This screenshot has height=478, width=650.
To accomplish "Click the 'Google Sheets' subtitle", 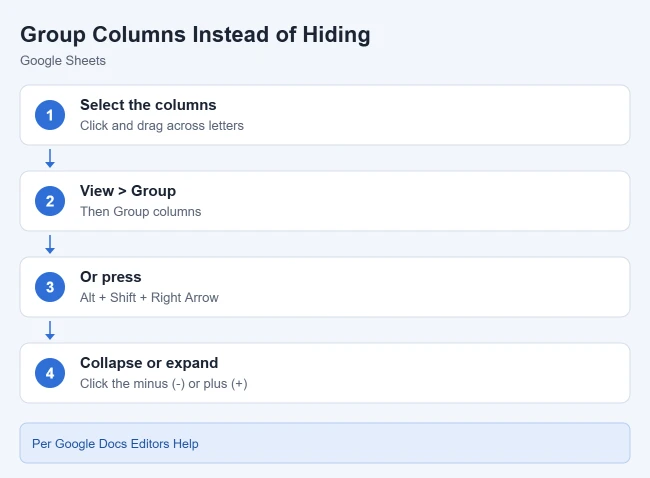I will pos(63,61).
